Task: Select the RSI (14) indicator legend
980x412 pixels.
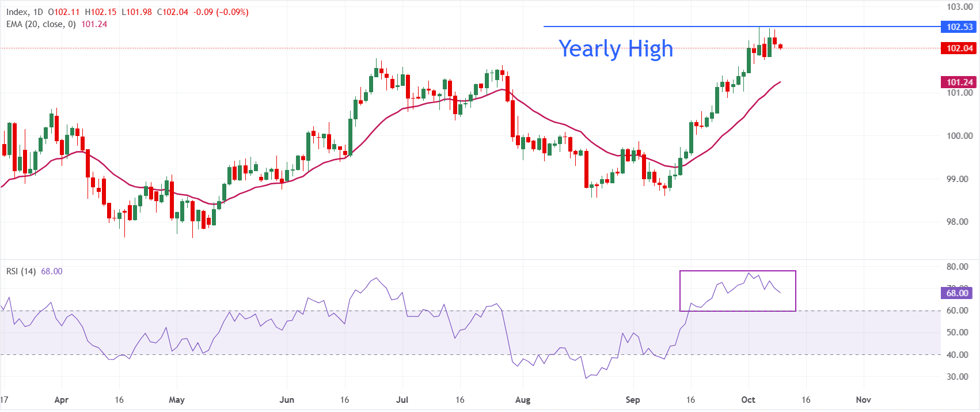Action: (x=21, y=271)
